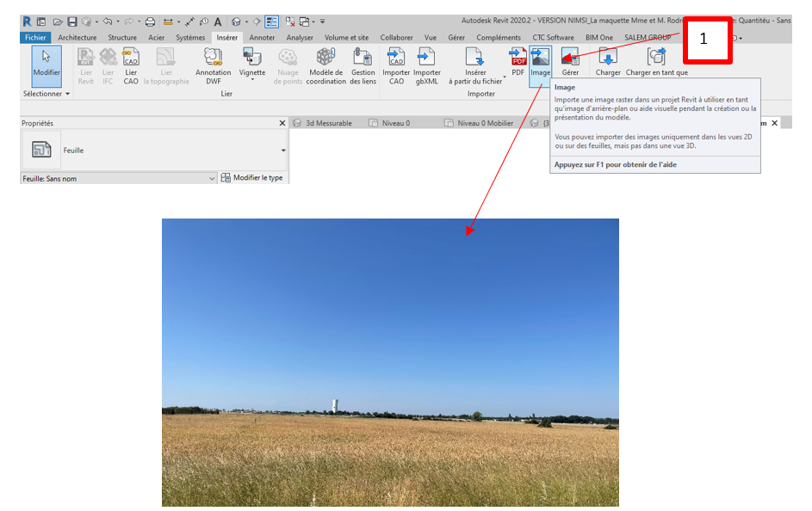Open the Feuille type selector dropdown
This screenshot has height=511, width=812.
(283, 151)
